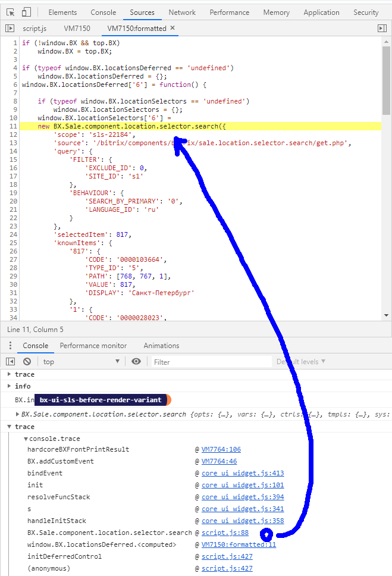Show the console sidebar
The height and width of the screenshot is (576, 392).
[10, 362]
